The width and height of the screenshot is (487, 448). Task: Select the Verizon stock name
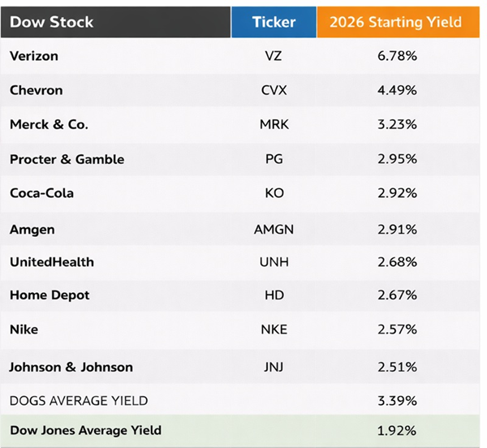(33, 56)
